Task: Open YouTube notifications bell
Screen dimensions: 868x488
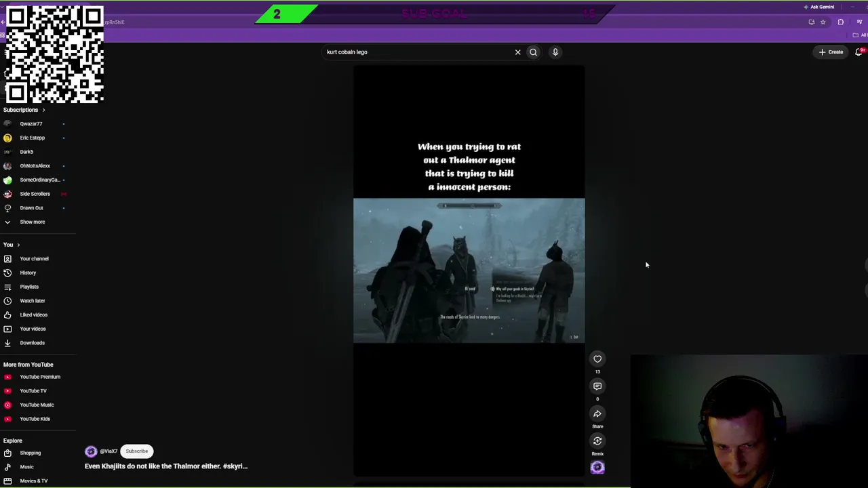Action: click(x=859, y=52)
